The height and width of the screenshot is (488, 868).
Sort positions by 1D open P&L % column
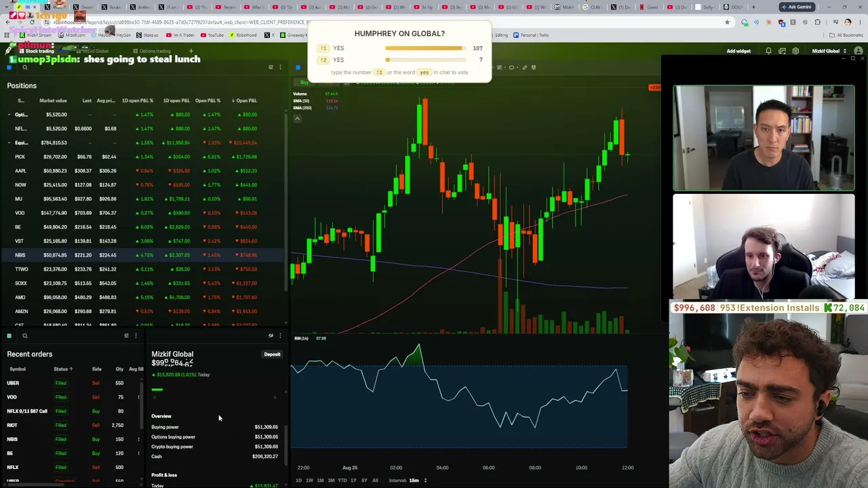[137, 100]
